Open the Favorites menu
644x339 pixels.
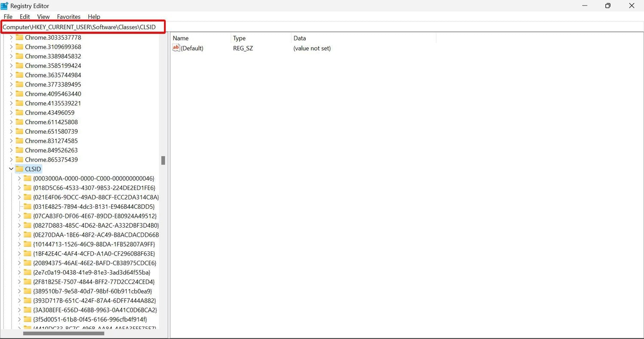pyautogui.click(x=69, y=17)
